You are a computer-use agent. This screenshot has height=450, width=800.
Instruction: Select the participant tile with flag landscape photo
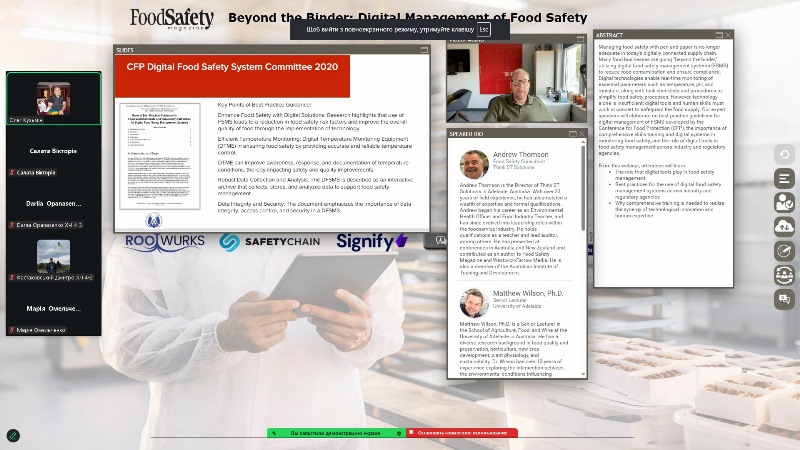(54, 257)
